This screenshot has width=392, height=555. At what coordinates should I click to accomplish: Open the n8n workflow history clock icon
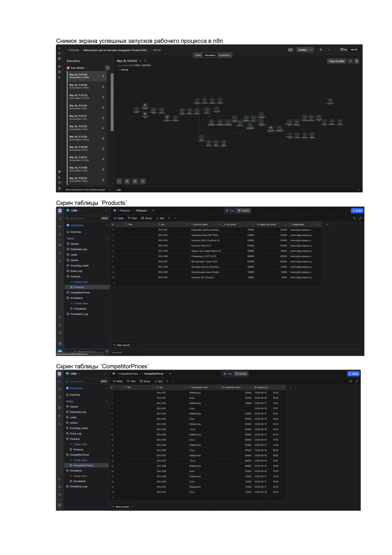click(x=321, y=50)
